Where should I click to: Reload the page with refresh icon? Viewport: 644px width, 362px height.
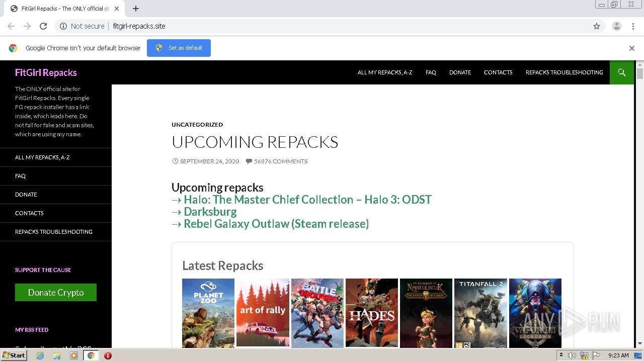click(x=43, y=26)
